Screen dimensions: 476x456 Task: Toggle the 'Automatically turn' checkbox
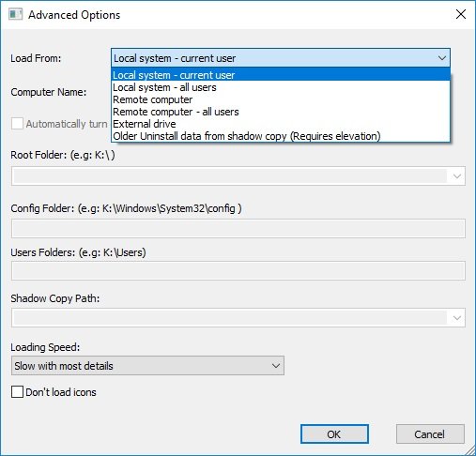click(x=17, y=124)
